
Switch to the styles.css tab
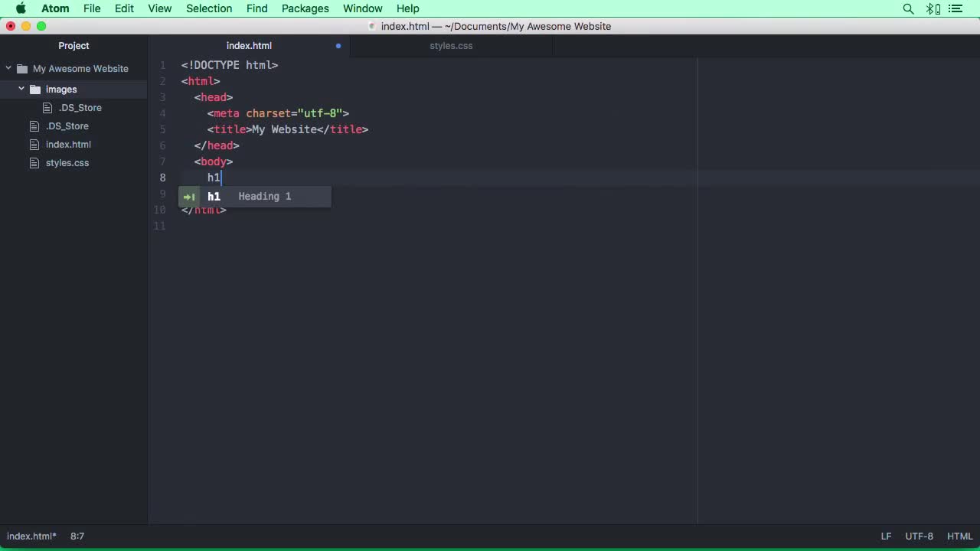[x=451, y=45]
